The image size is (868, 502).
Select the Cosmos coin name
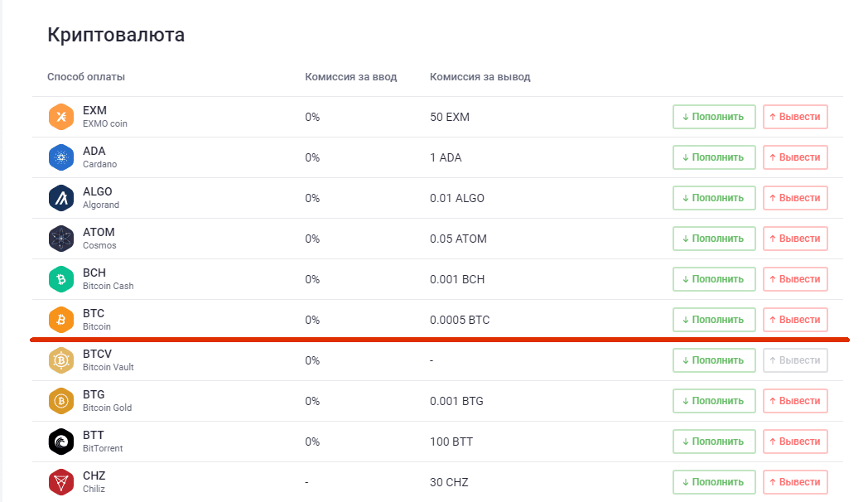(x=99, y=245)
